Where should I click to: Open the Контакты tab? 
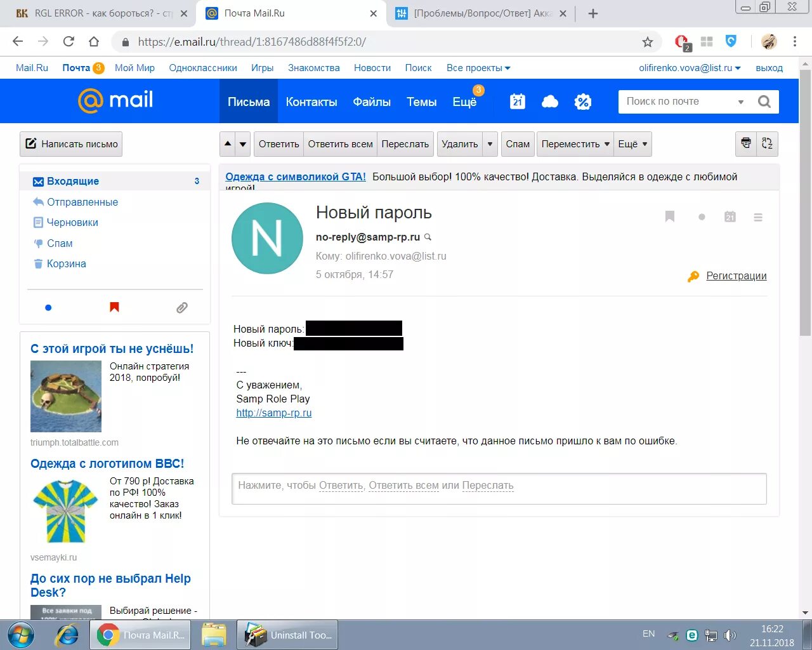coord(311,102)
